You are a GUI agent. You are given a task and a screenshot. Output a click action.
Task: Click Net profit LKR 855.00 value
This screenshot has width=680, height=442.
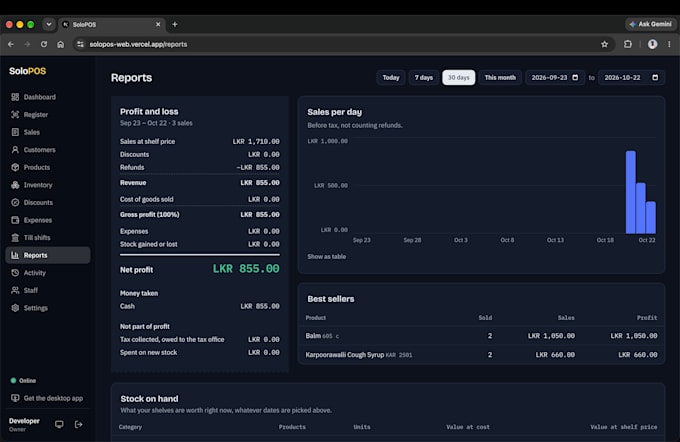tap(246, 268)
